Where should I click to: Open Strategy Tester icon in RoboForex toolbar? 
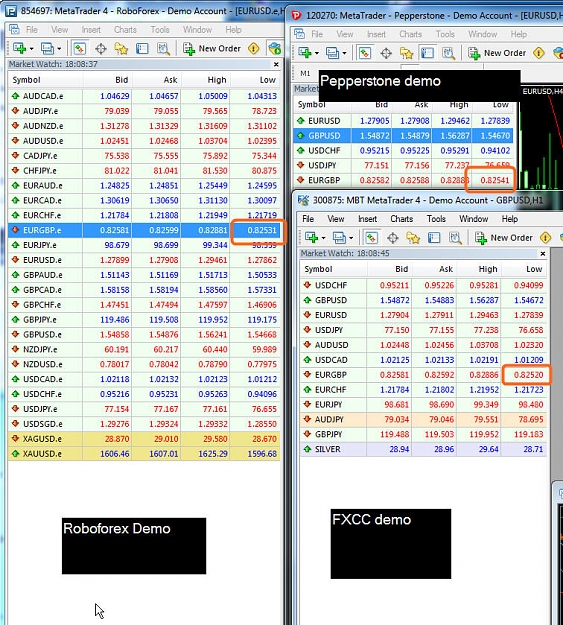[x=163, y=49]
